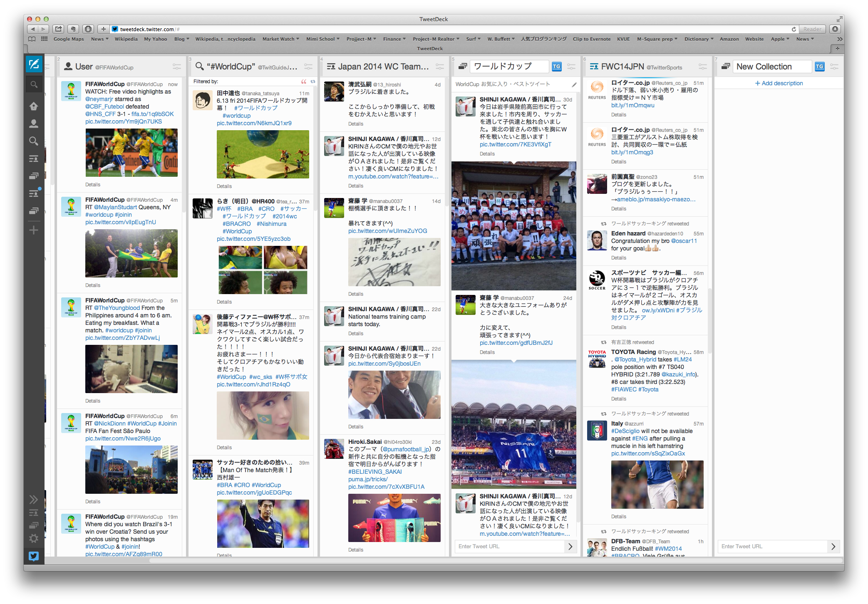
Task: Open the first News bookmarks dropdown
Action: click(x=99, y=39)
